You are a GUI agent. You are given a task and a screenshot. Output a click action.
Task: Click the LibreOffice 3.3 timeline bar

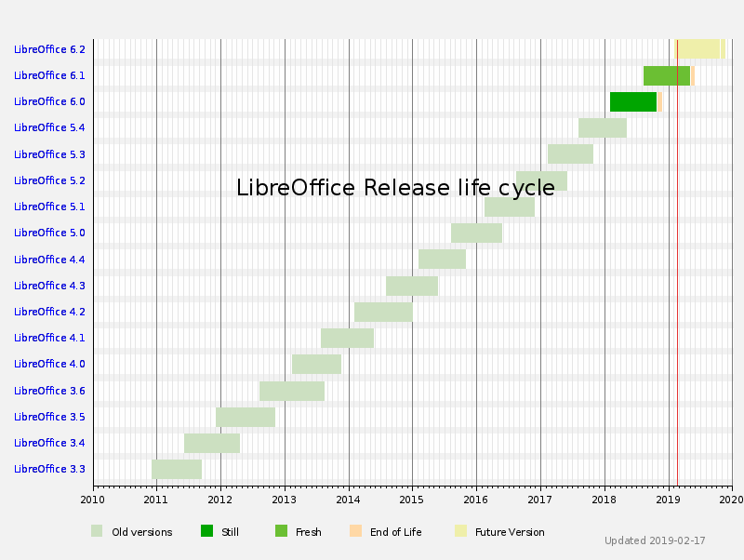pyautogui.click(x=177, y=469)
